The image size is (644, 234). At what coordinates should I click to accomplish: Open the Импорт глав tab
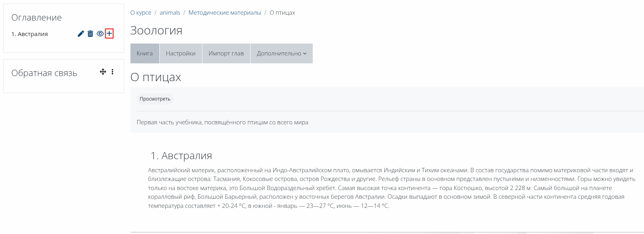226,53
